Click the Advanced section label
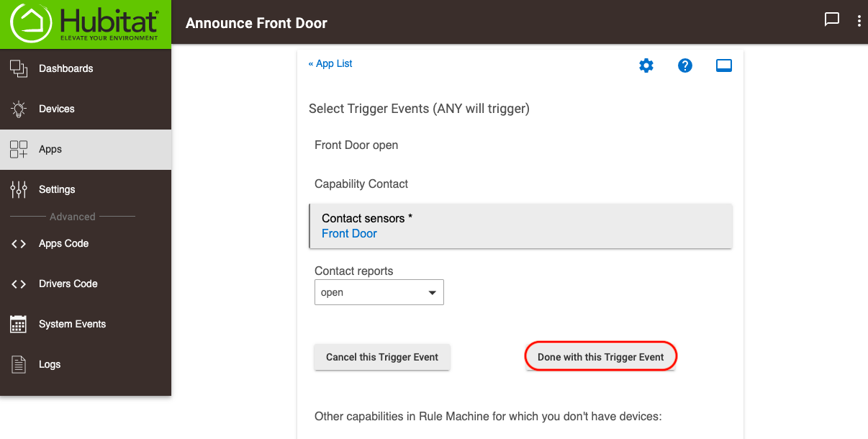The height and width of the screenshot is (439, 868). (x=72, y=217)
